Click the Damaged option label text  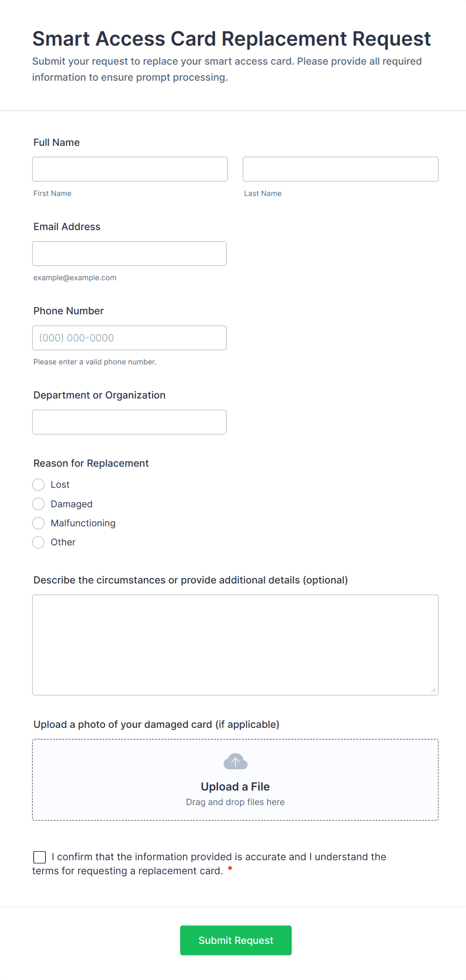coord(72,504)
